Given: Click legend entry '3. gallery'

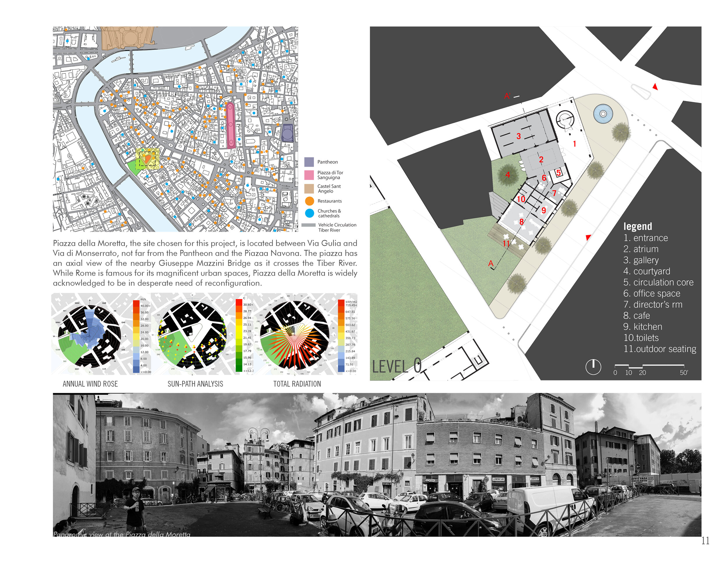Looking at the screenshot, I should tap(641, 260).
